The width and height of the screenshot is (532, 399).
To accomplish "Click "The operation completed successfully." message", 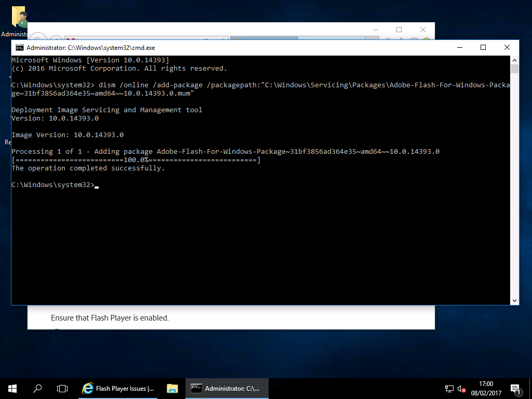I will pos(88,168).
